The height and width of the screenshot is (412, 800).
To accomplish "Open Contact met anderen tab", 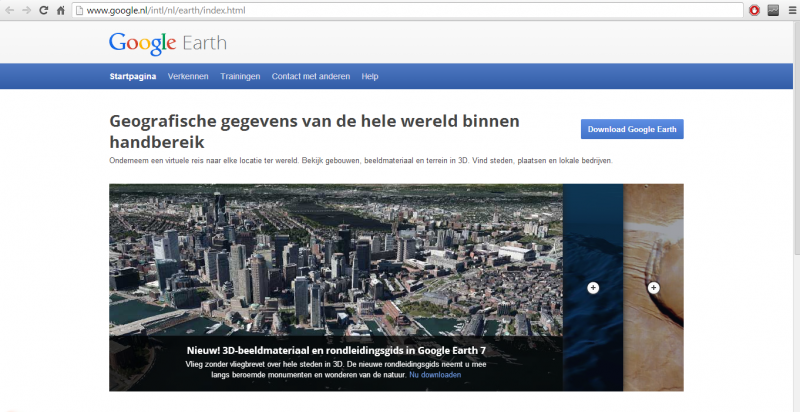I will [x=311, y=76].
